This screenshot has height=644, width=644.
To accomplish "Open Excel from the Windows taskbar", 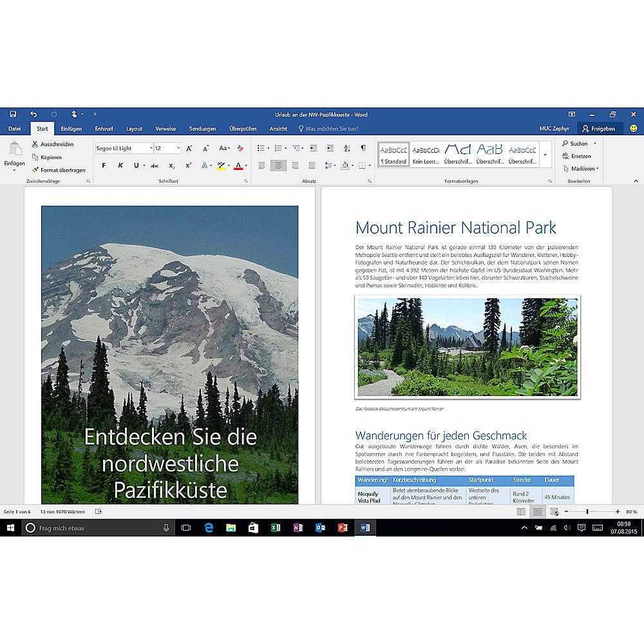I will coord(276,527).
